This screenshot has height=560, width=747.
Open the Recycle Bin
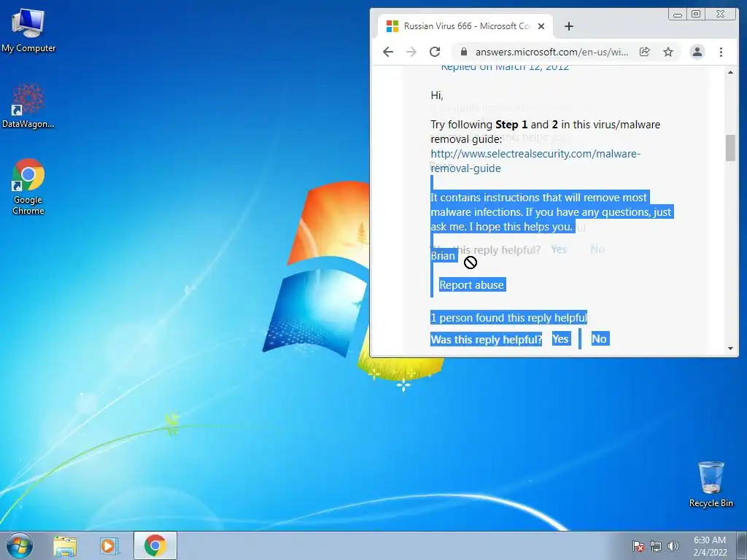711,484
